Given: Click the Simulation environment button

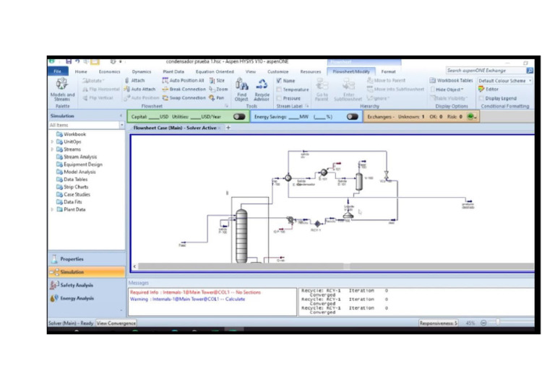Looking at the screenshot, I should [x=87, y=272].
